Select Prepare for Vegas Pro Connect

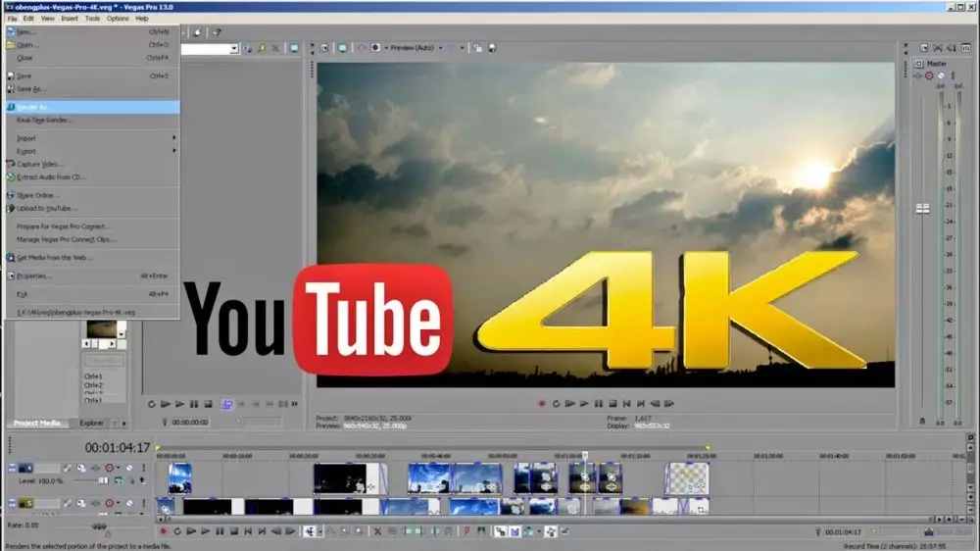(x=92, y=226)
